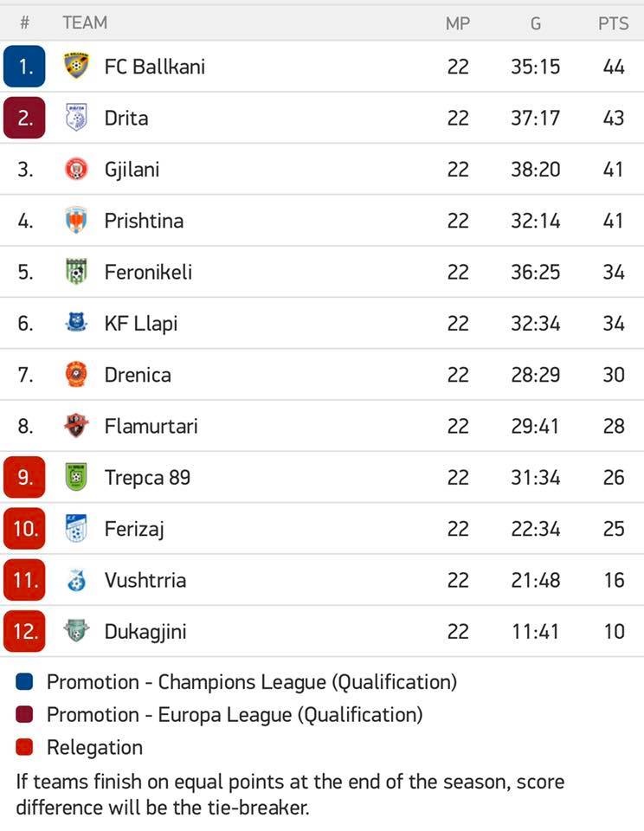
Task: Click the red rank 12 position badge
Action: tap(24, 631)
